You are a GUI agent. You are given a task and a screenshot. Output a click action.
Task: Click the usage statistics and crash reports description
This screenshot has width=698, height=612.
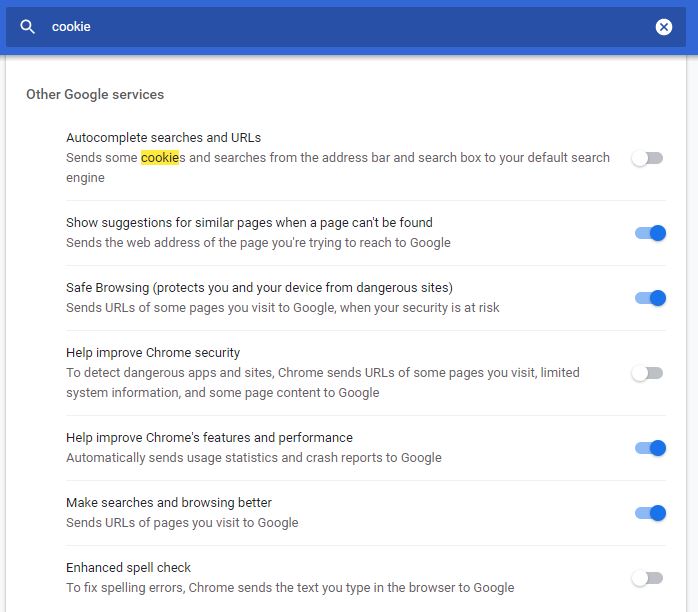click(254, 458)
